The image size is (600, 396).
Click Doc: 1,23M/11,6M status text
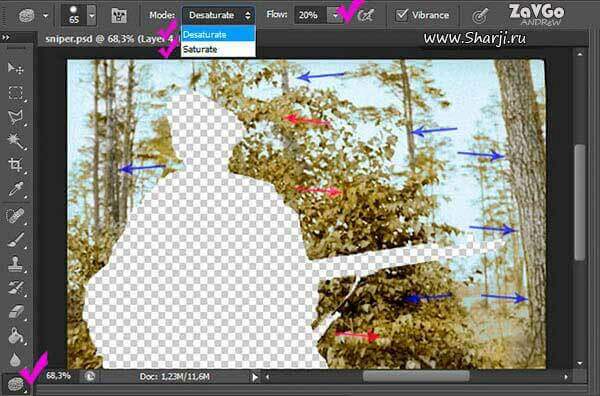pos(174,377)
